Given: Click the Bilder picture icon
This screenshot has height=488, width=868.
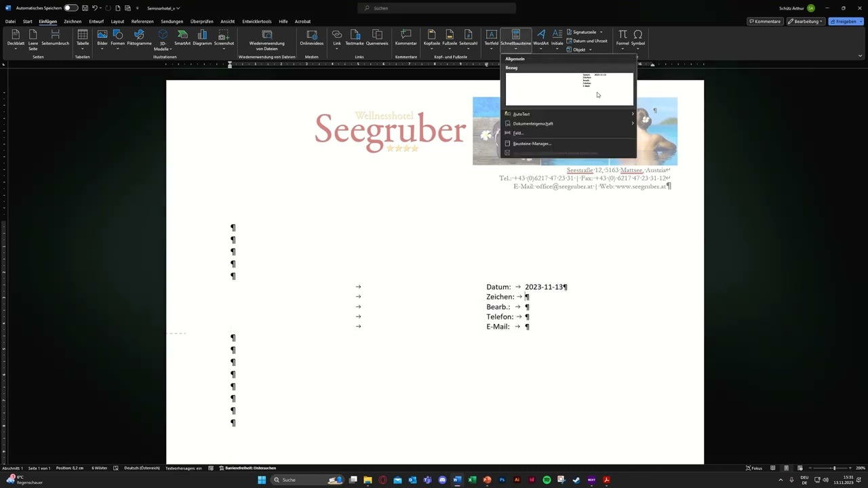Looking at the screenshot, I should tap(102, 38).
